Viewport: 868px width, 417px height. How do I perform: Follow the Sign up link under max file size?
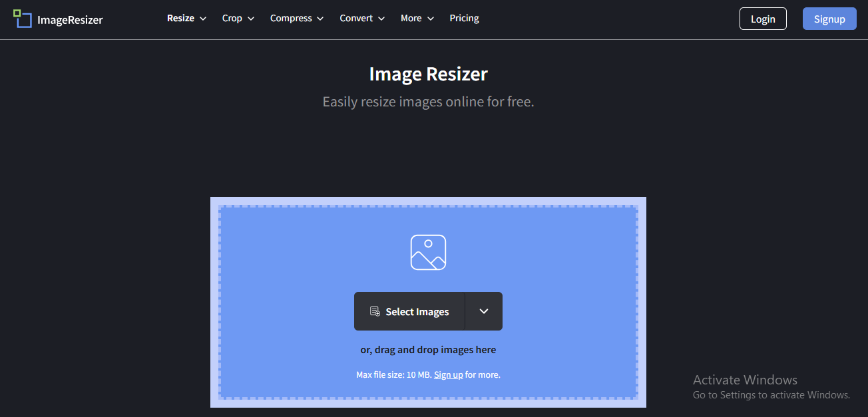[x=448, y=375]
